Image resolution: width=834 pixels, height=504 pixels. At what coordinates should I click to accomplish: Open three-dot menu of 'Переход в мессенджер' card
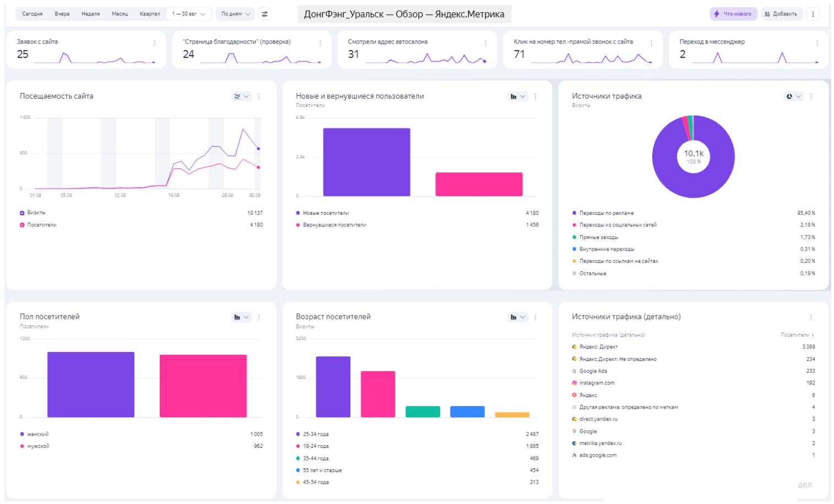pos(817,43)
